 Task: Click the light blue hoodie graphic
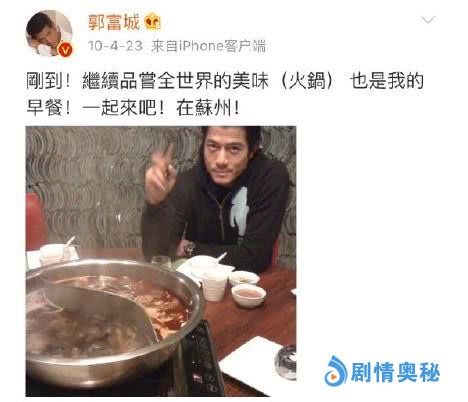[240, 211]
